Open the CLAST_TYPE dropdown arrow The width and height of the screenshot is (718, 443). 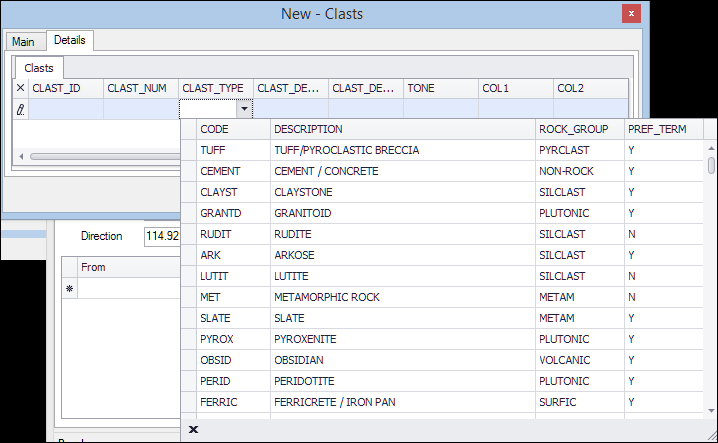click(243, 109)
